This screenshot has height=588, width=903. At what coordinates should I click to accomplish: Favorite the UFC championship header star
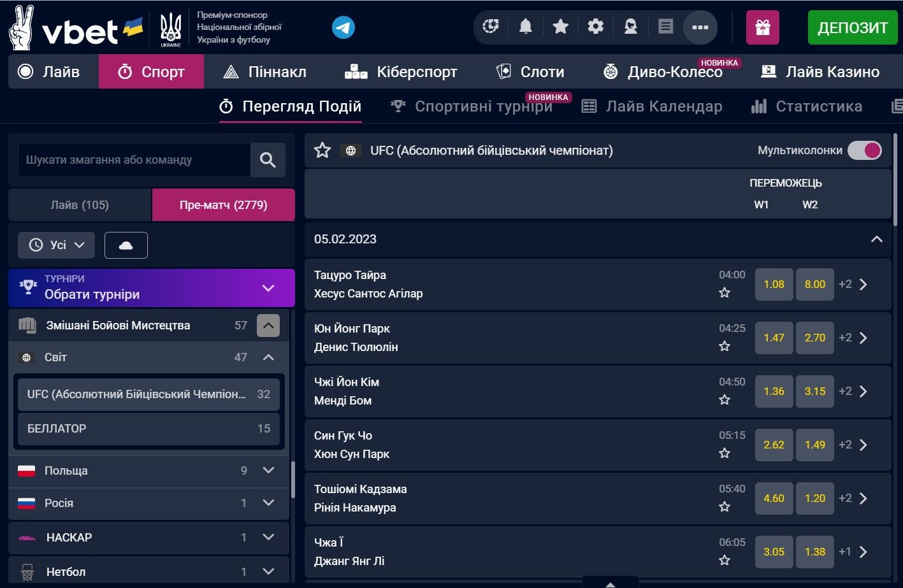[x=322, y=150]
